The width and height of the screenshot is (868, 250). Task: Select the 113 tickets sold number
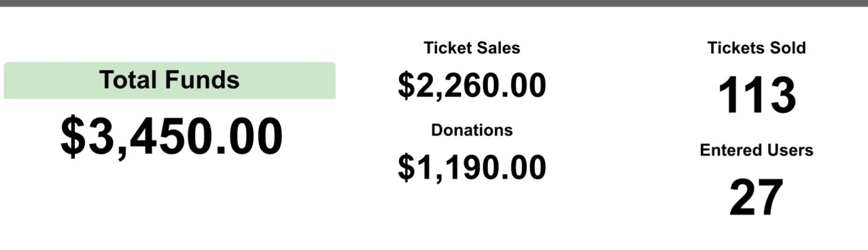pyautogui.click(x=757, y=96)
